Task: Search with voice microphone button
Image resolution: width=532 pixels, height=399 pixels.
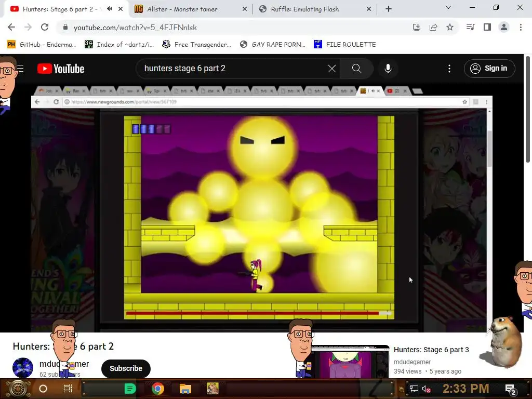Action: pos(388,69)
